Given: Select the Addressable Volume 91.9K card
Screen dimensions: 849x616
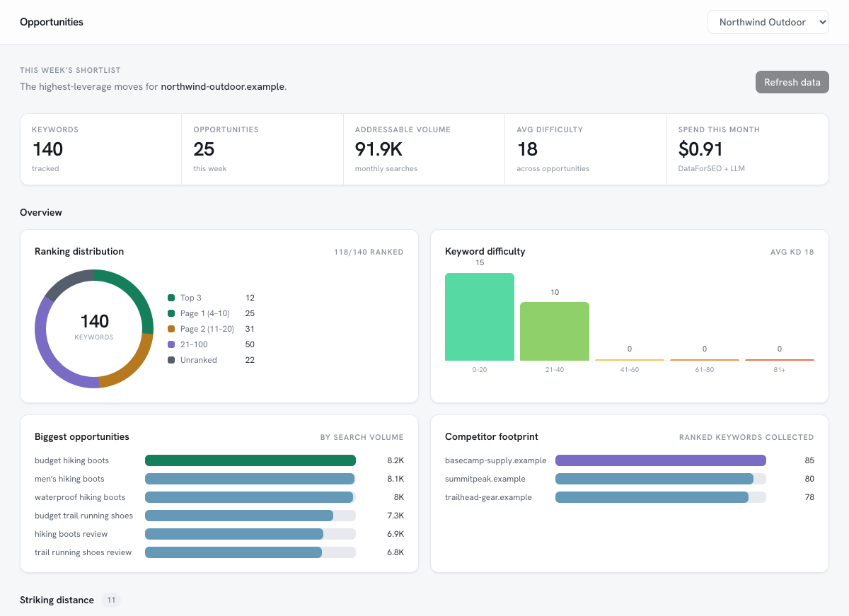Looking at the screenshot, I should click(424, 149).
